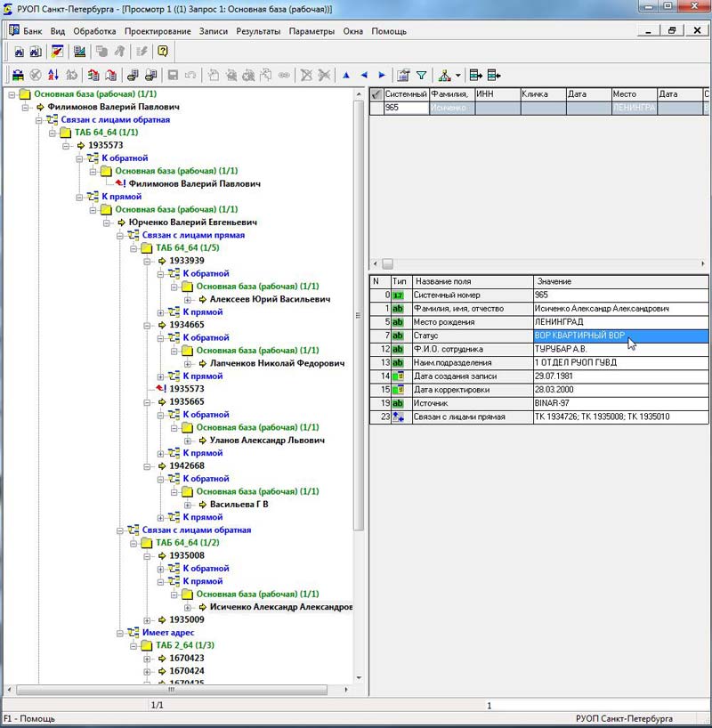Select Уланов Александр Львович in tree
Viewport: 712px width, 728px height.
pyautogui.click(x=267, y=441)
